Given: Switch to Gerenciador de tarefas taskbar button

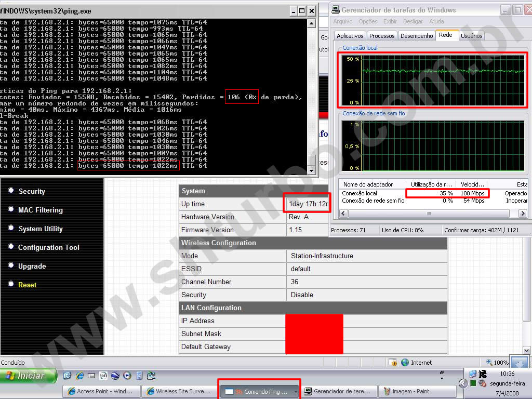Looking at the screenshot, I should point(339,391).
